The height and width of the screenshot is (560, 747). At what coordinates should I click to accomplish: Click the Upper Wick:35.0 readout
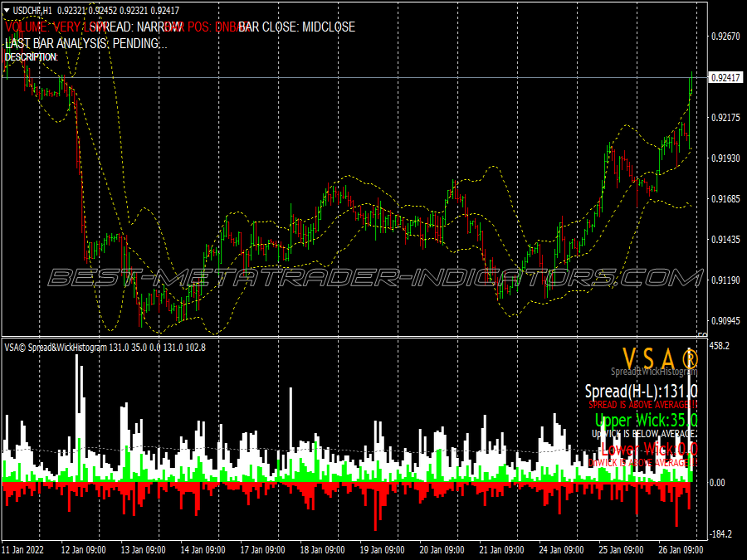click(647, 420)
